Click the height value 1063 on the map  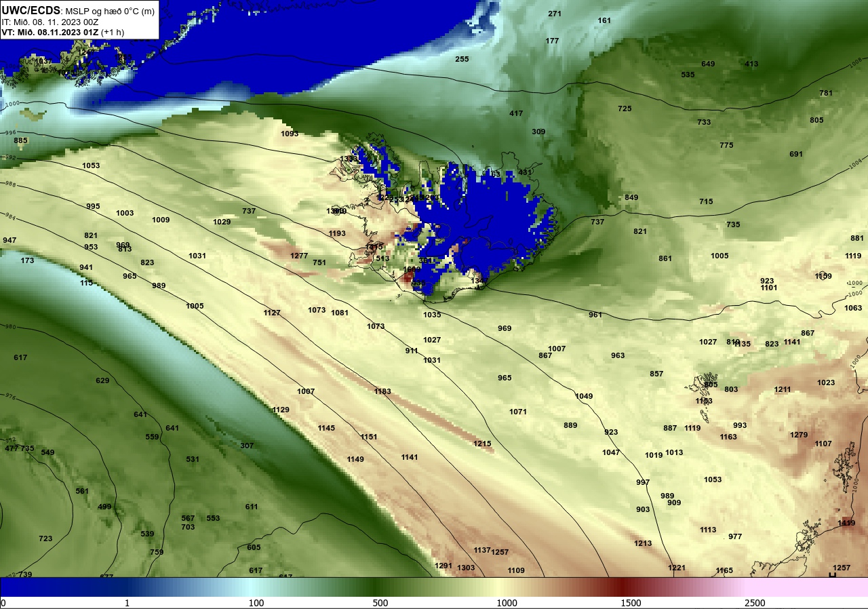pos(853,308)
